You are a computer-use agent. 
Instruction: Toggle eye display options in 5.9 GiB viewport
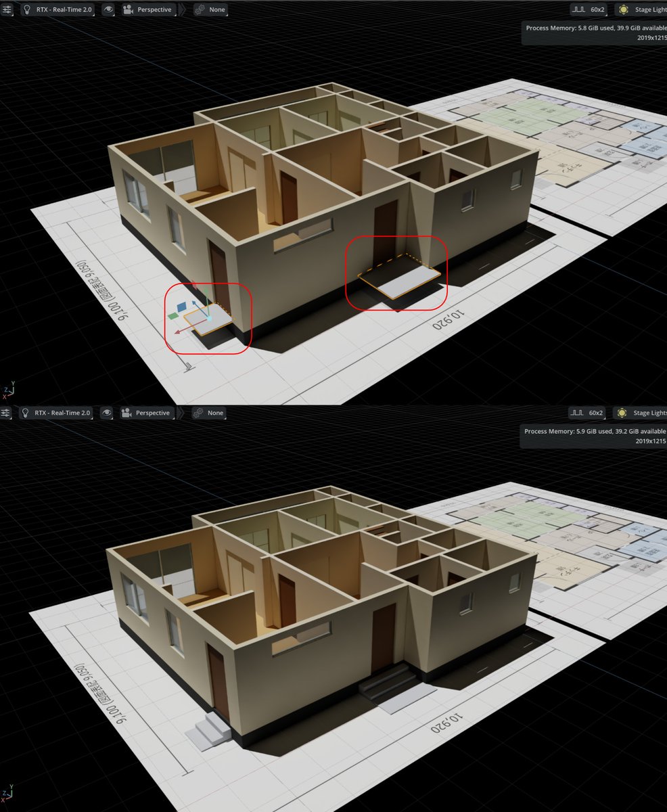click(106, 413)
